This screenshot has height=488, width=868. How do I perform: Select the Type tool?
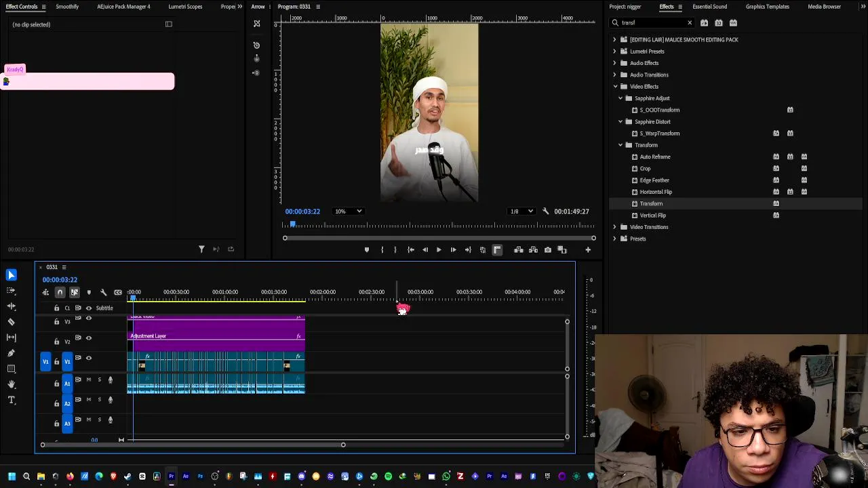coord(11,400)
